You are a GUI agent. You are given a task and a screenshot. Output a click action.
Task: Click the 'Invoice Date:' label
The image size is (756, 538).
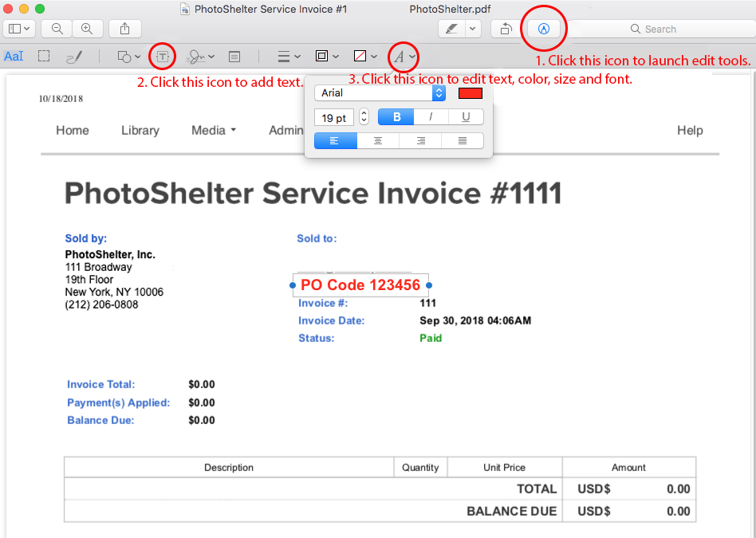332,320
